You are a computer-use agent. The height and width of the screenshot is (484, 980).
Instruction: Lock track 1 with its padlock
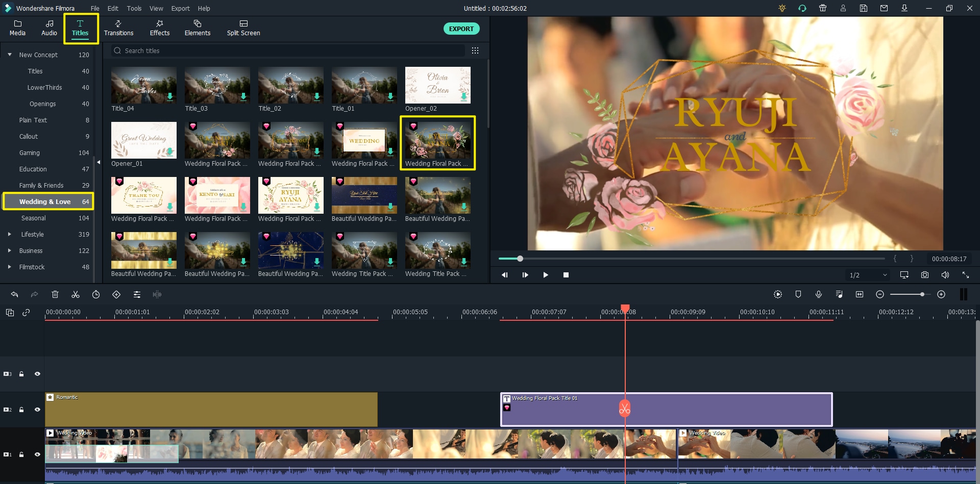pos(21,454)
